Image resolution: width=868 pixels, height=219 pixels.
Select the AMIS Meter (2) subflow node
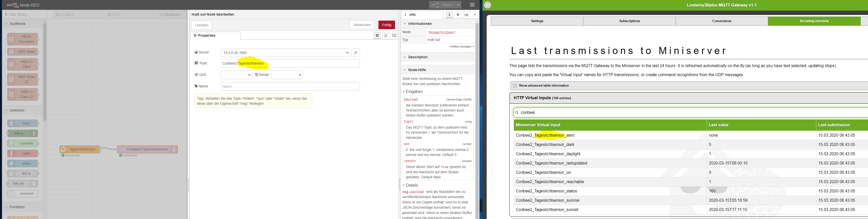(x=23, y=79)
